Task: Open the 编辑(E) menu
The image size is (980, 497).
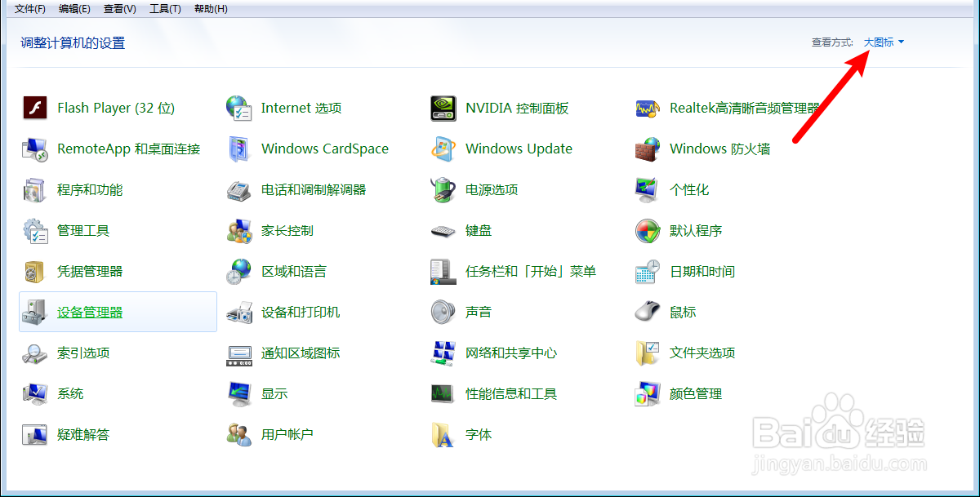Action: coord(75,9)
